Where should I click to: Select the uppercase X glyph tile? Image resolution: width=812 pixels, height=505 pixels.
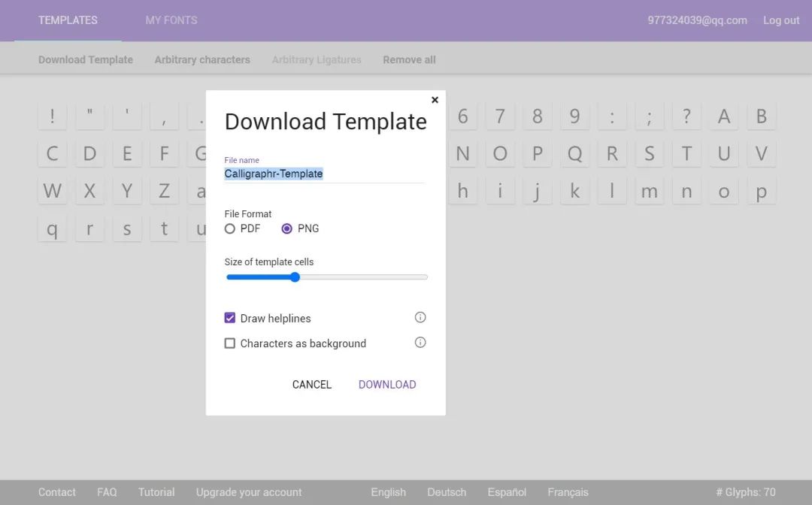click(x=89, y=191)
